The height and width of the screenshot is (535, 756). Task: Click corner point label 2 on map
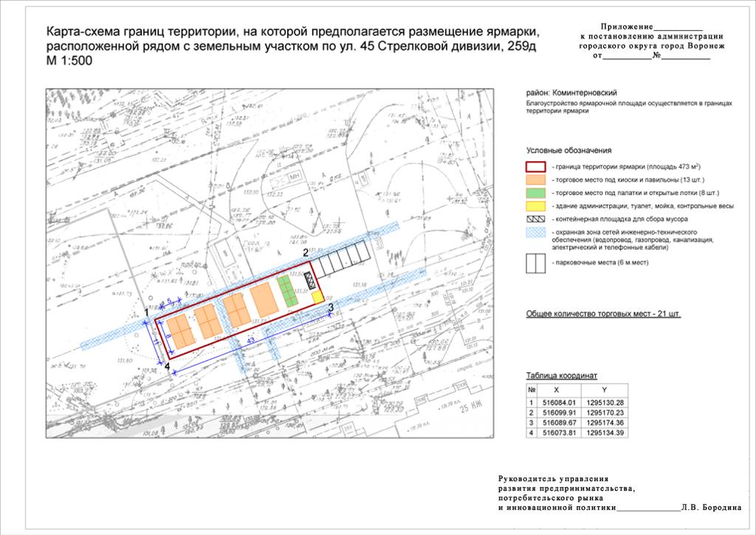(305, 253)
